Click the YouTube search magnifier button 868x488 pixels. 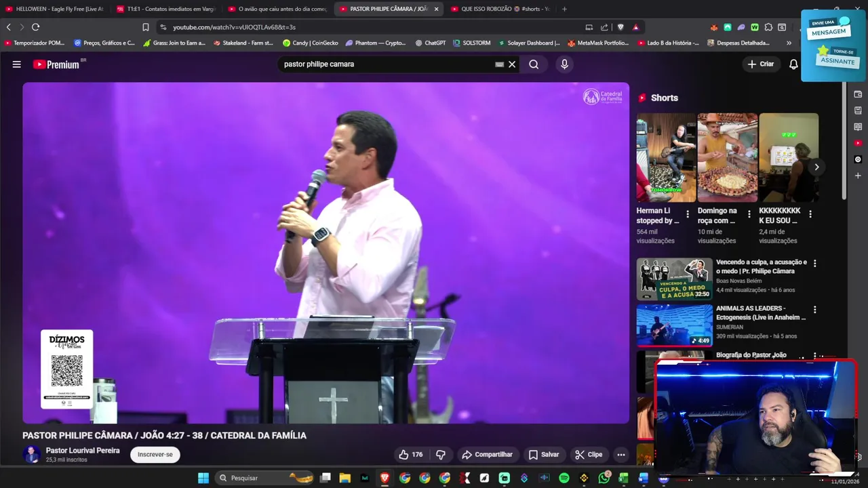(534, 64)
